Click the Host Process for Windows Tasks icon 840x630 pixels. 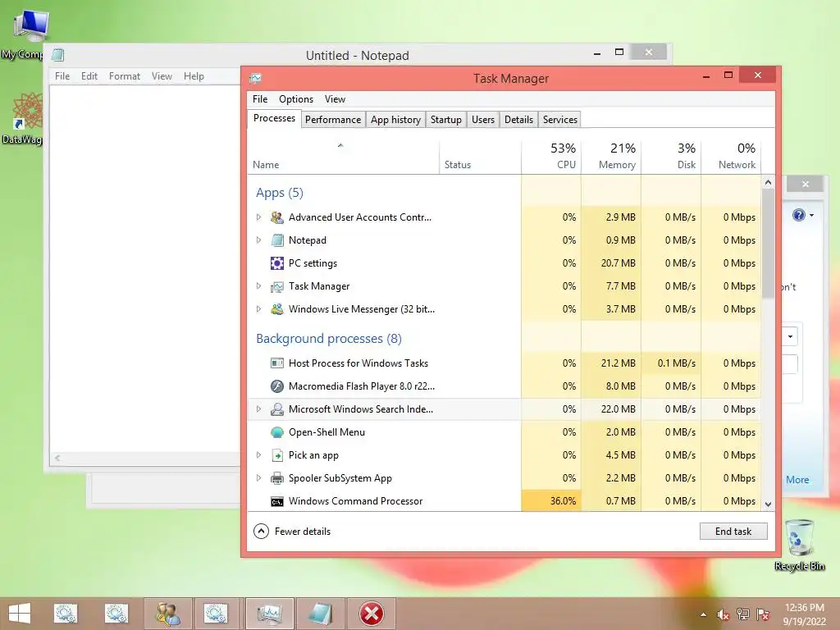click(277, 363)
